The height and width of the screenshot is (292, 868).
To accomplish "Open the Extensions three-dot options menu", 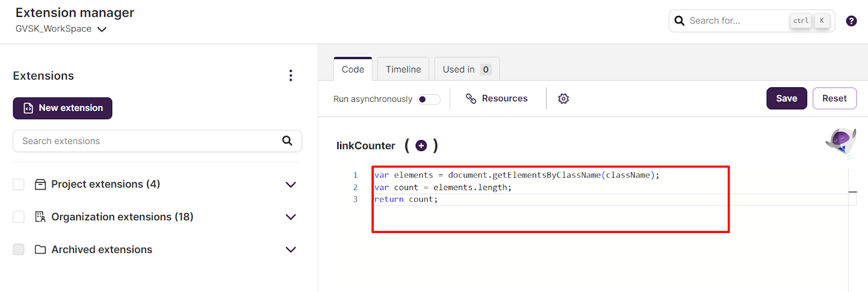I will click(x=291, y=75).
